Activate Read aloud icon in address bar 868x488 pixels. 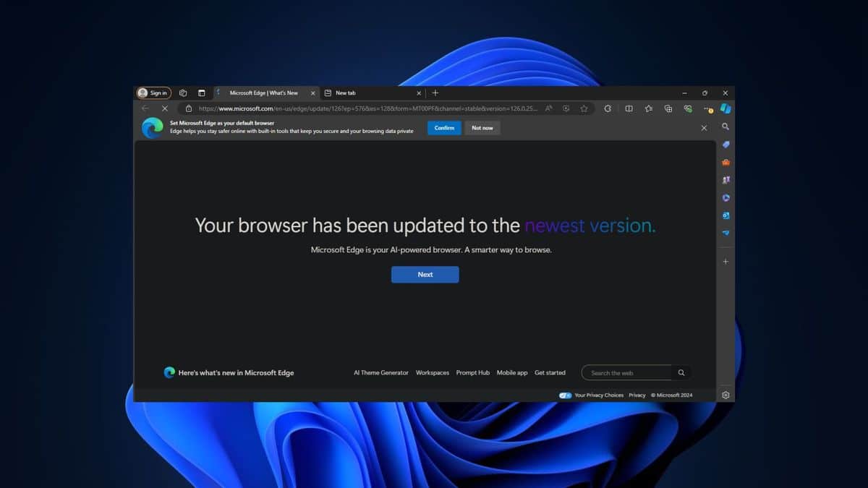click(549, 108)
